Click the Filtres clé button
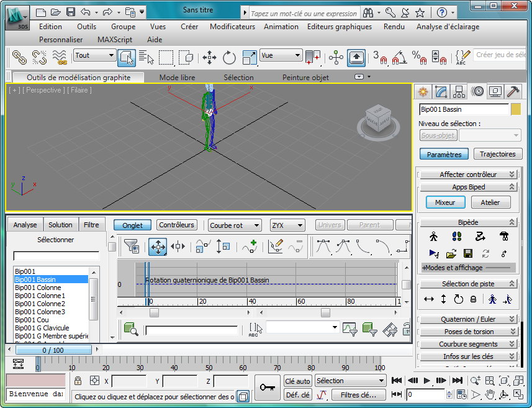532x408 pixels. click(358, 395)
